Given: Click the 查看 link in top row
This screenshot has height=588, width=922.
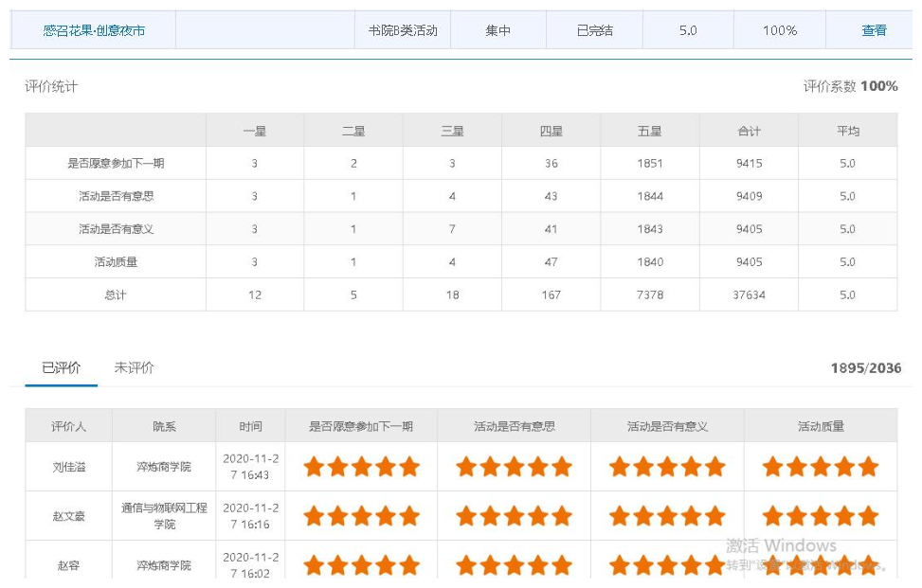Looking at the screenshot, I should (x=873, y=30).
